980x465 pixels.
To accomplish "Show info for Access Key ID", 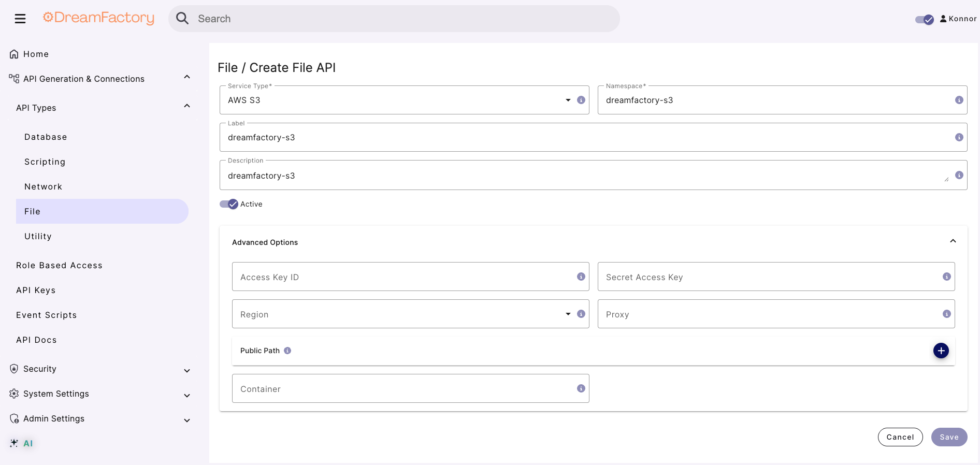I will [x=581, y=277].
